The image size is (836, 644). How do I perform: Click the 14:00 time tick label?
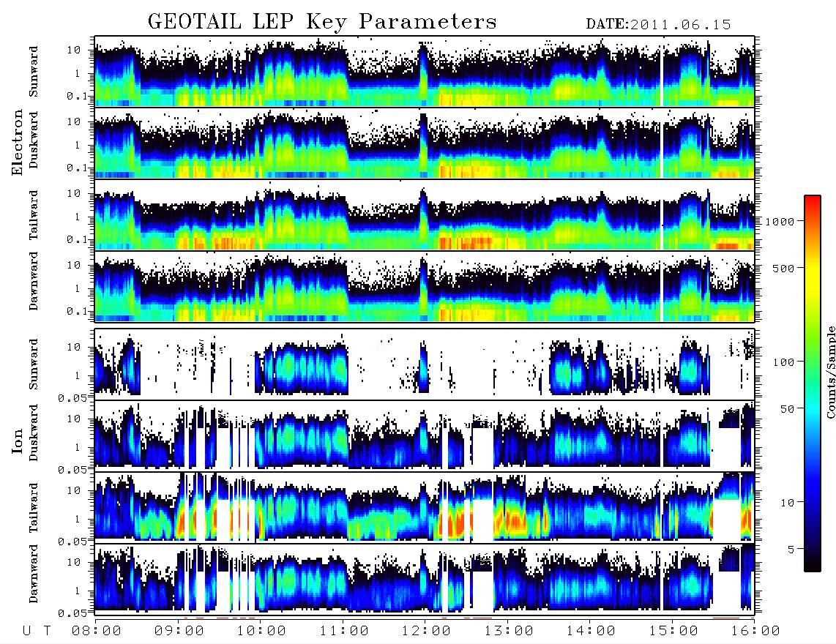coord(591,631)
